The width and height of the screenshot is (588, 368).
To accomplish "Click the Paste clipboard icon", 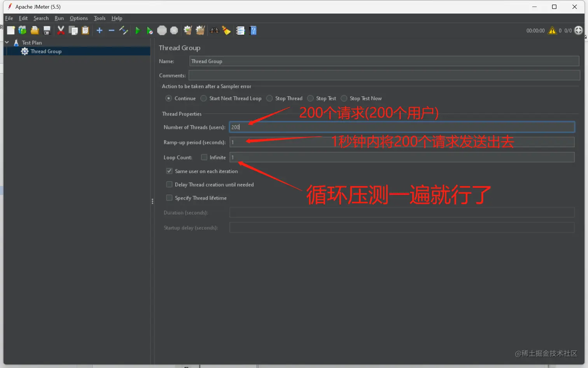I will pos(86,30).
